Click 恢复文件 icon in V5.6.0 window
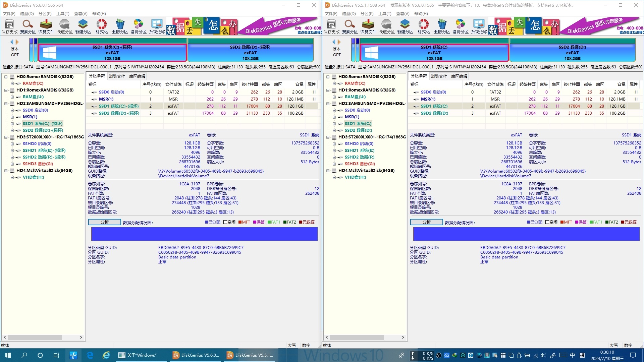644x362 pixels. (46, 26)
